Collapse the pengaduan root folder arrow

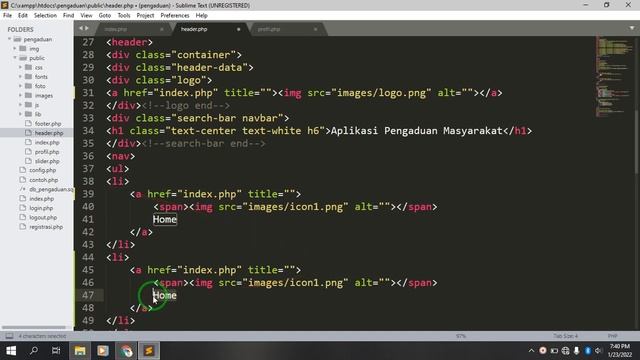pos(9,39)
